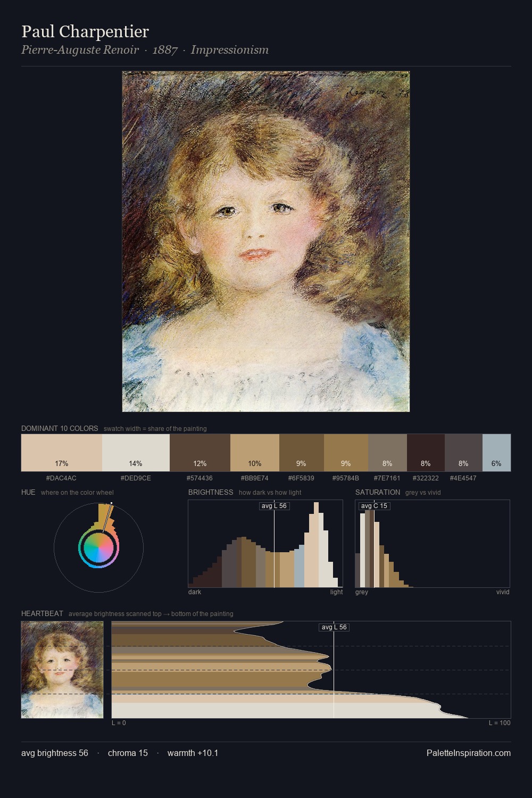
Task: Click the swatch above #6F5839
Action: point(302,453)
